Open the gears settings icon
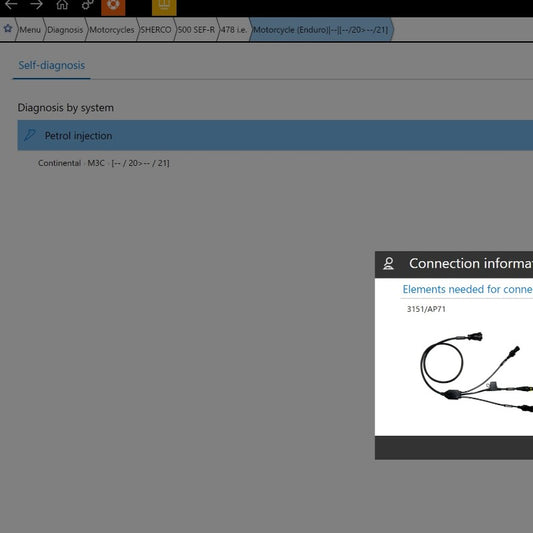 pos(87,5)
